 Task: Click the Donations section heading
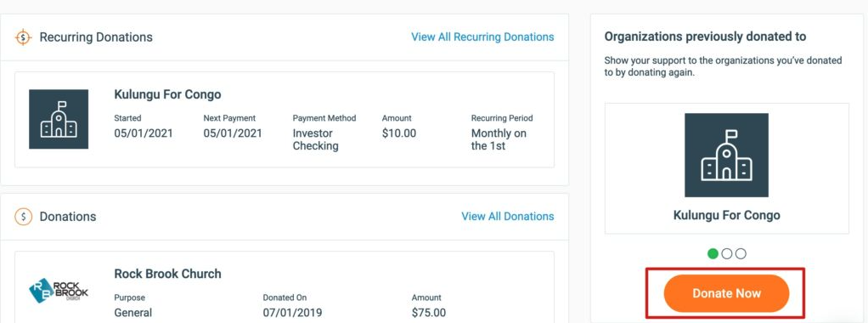tap(68, 217)
